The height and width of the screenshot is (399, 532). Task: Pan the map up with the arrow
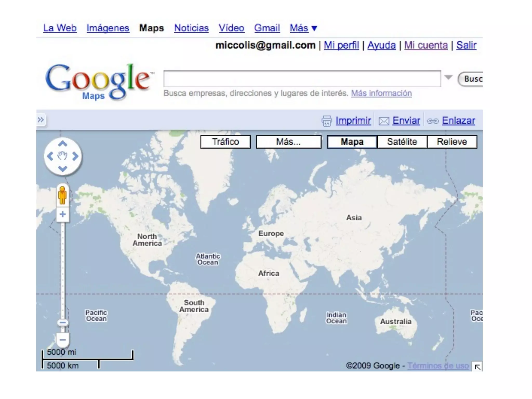point(63,144)
